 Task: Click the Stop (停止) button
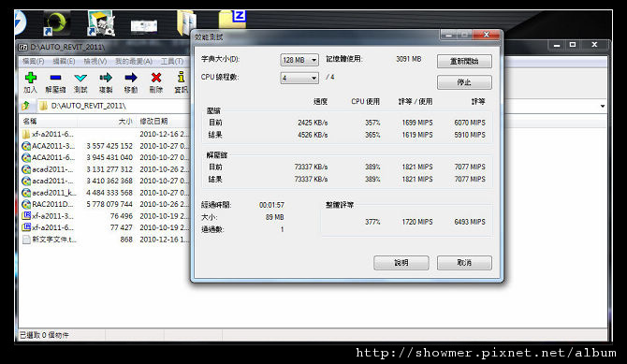[x=464, y=82]
